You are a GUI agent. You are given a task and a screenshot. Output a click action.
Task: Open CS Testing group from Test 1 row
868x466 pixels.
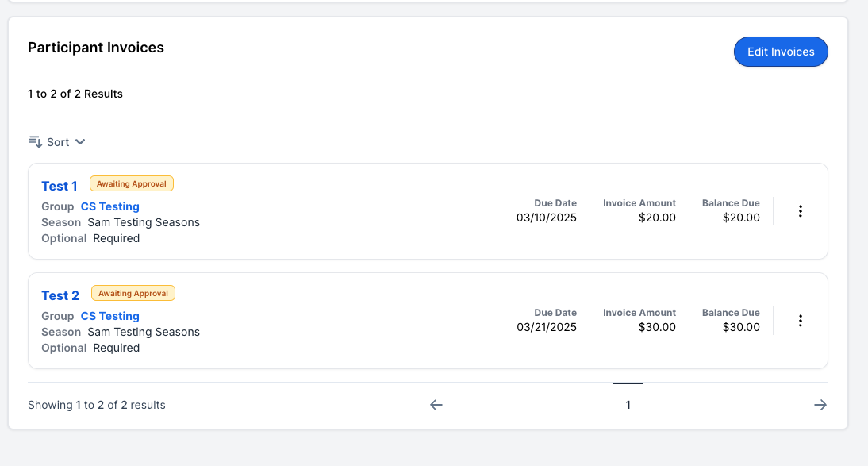click(x=109, y=206)
